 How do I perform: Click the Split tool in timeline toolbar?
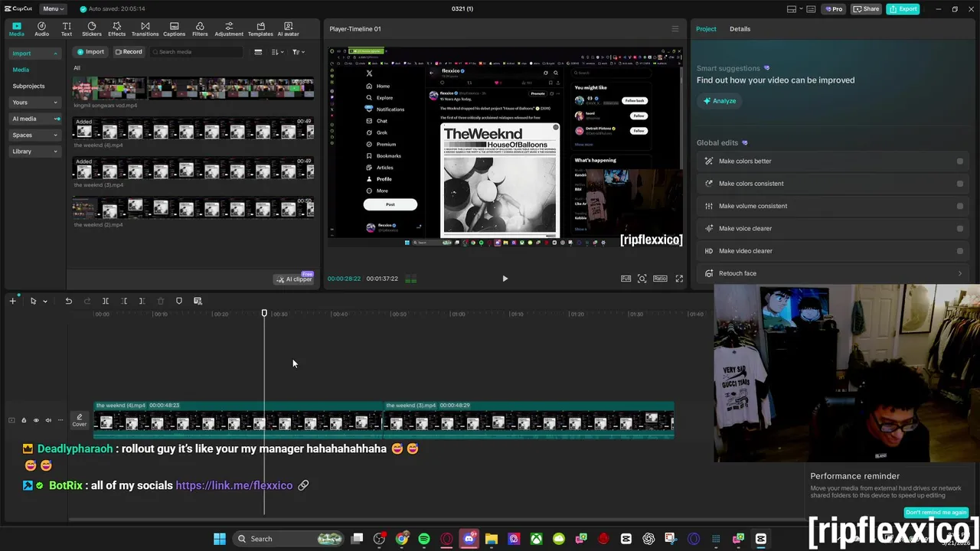tap(106, 301)
